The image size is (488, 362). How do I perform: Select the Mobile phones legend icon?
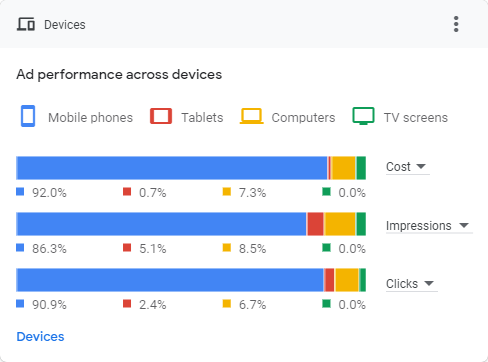point(28,116)
